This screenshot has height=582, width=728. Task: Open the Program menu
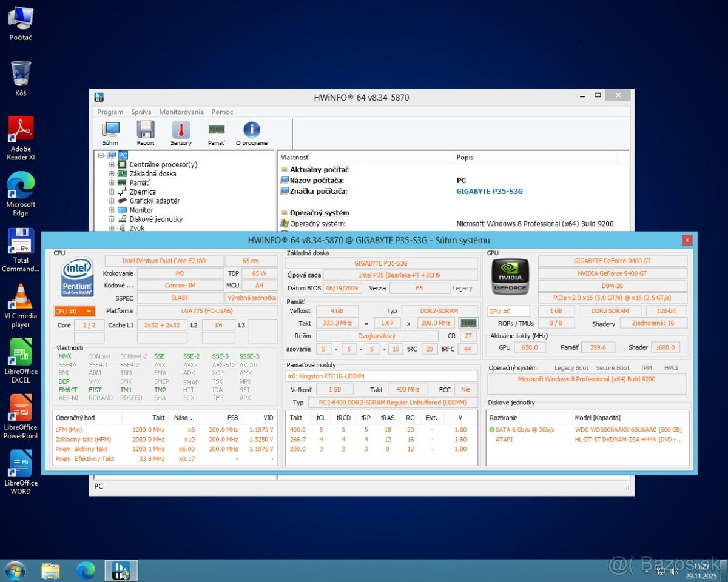[110, 112]
